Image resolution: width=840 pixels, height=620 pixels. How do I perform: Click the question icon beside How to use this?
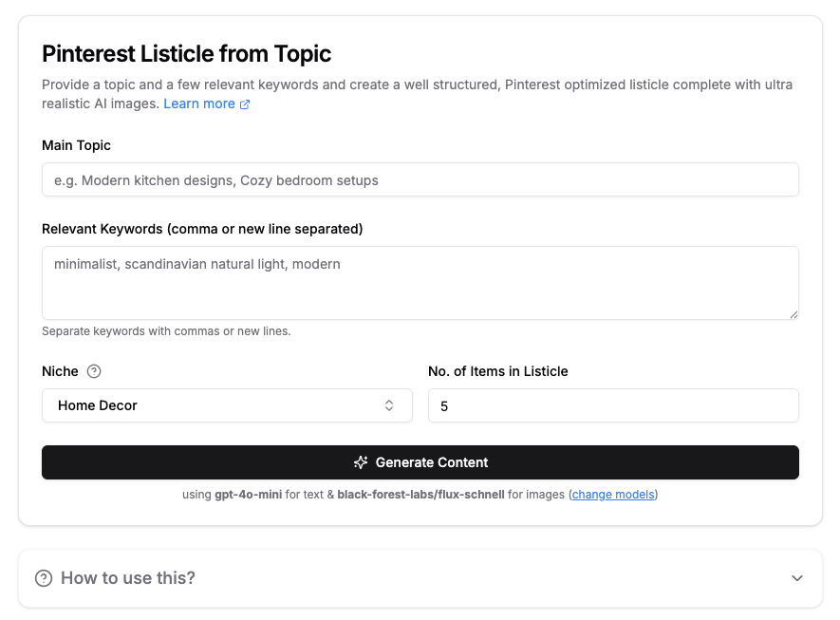click(x=44, y=578)
